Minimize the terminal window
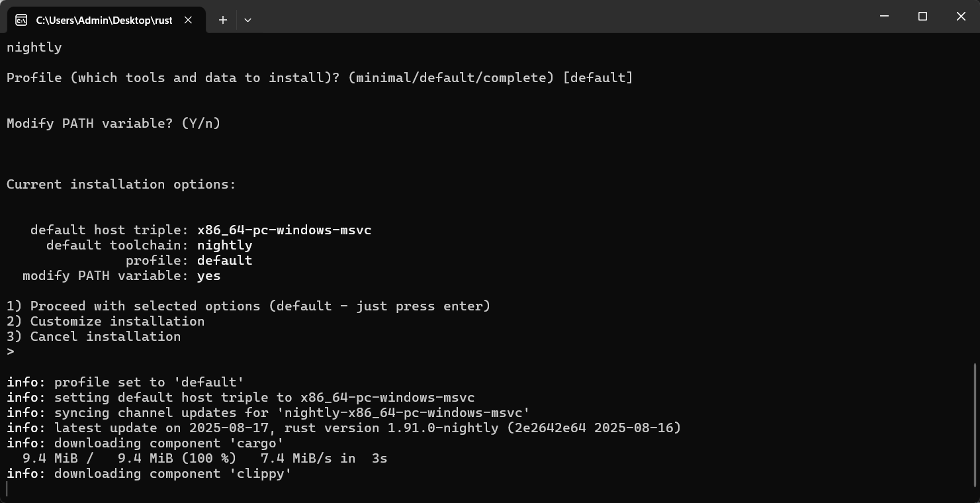Image resolution: width=980 pixels, height=503 pixels. tap(885, 17)
